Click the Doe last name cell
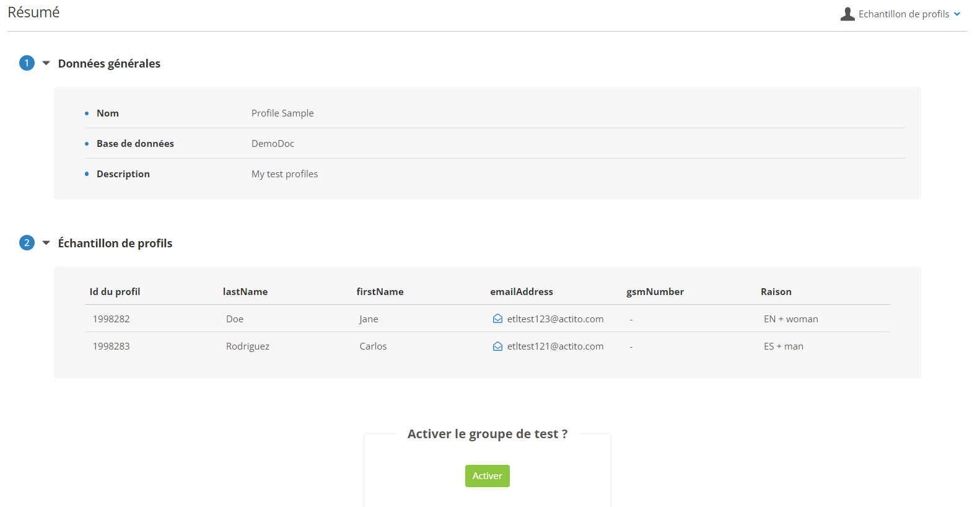Viewport: 980px width, 507px height. (x=235, y=319)
